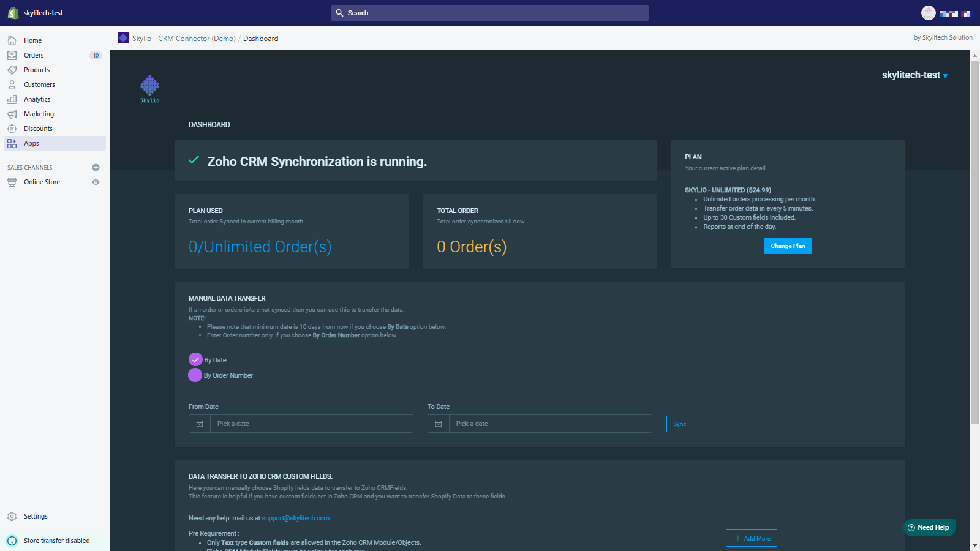
Task: Click the Analytics bar chart icon
Action: pyautogui.click(x=12, y=99)
